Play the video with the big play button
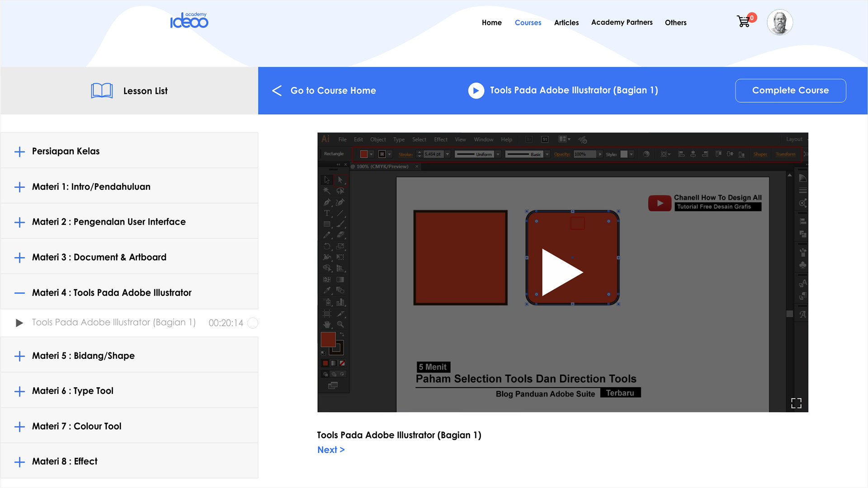Image resolution: width=868 pixels, height=488 pixels. point(562,272)
